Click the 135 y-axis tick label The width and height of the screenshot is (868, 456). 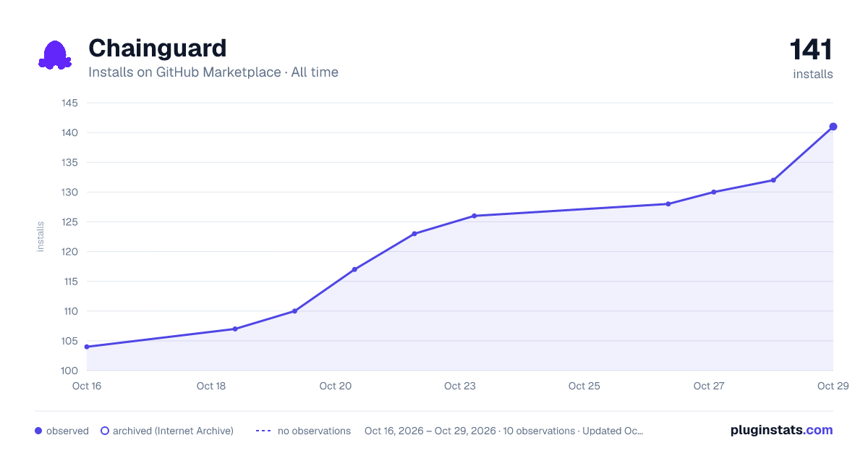(x=69, y=162)
